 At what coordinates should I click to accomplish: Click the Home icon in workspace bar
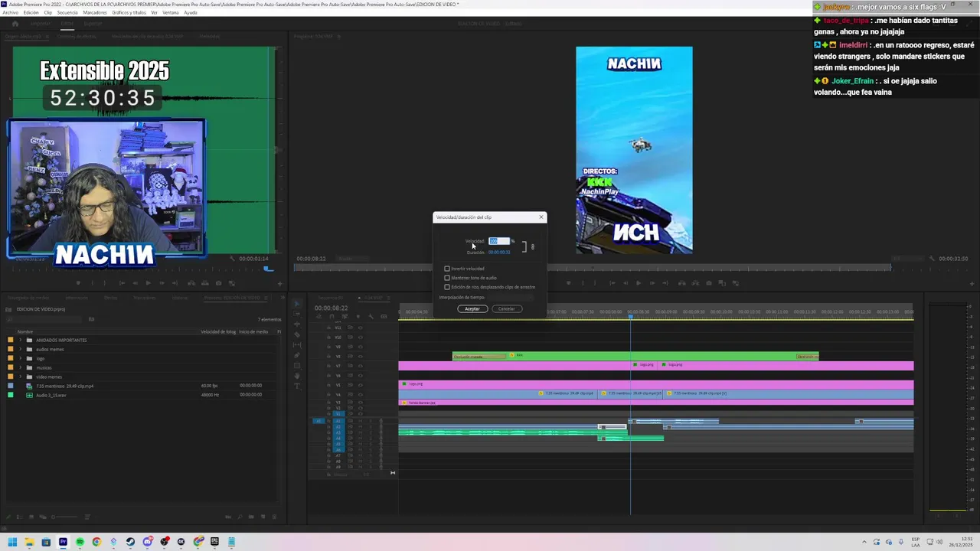click(15, 23)
